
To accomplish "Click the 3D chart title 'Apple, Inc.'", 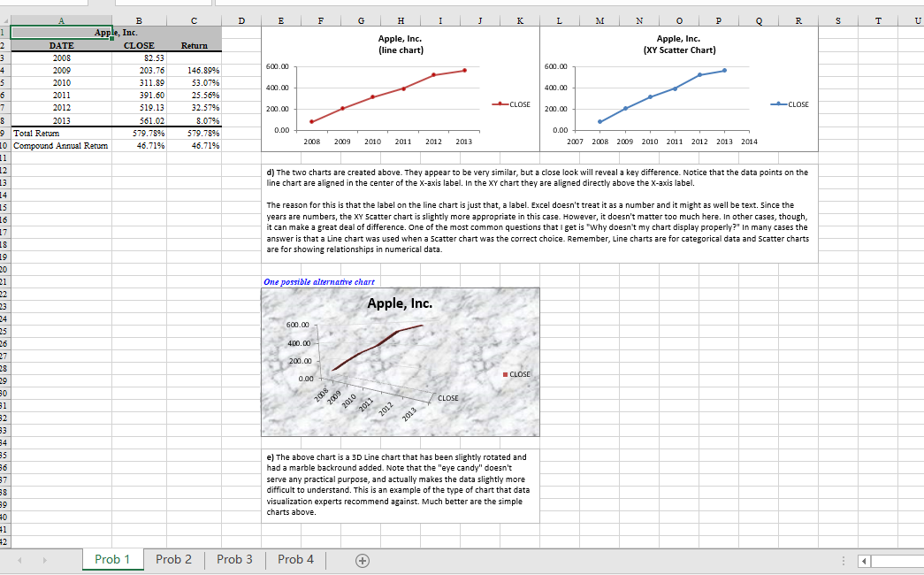I will [401, 303].
